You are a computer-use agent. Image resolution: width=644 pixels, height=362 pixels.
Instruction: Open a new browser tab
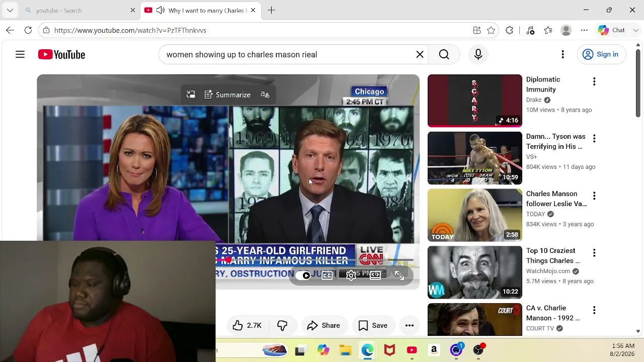271,10
